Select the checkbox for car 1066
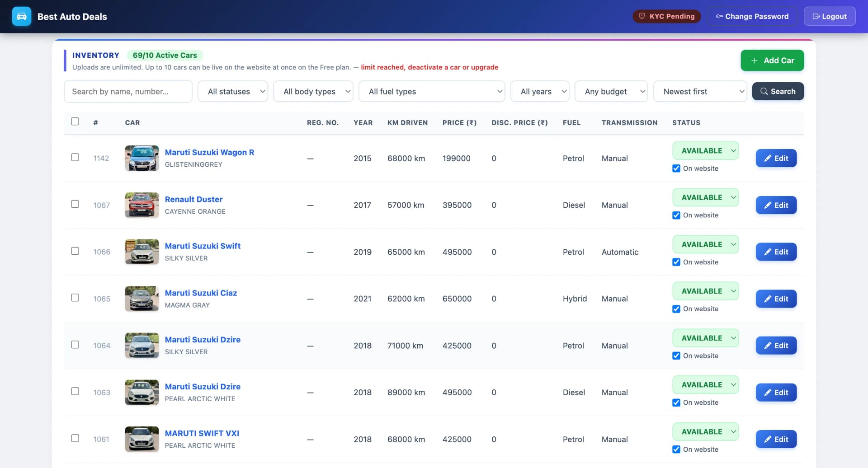Screen dimensions: 868x468 [x=75, y=251]
